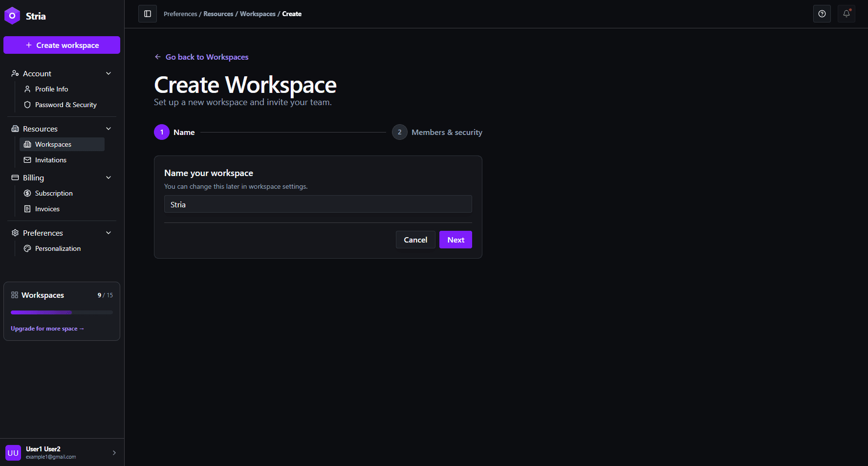The width and height of the screenshot is (868, 466).
Task: Click the Workspaces building icon in sidebar
Action: coord(27,144)
